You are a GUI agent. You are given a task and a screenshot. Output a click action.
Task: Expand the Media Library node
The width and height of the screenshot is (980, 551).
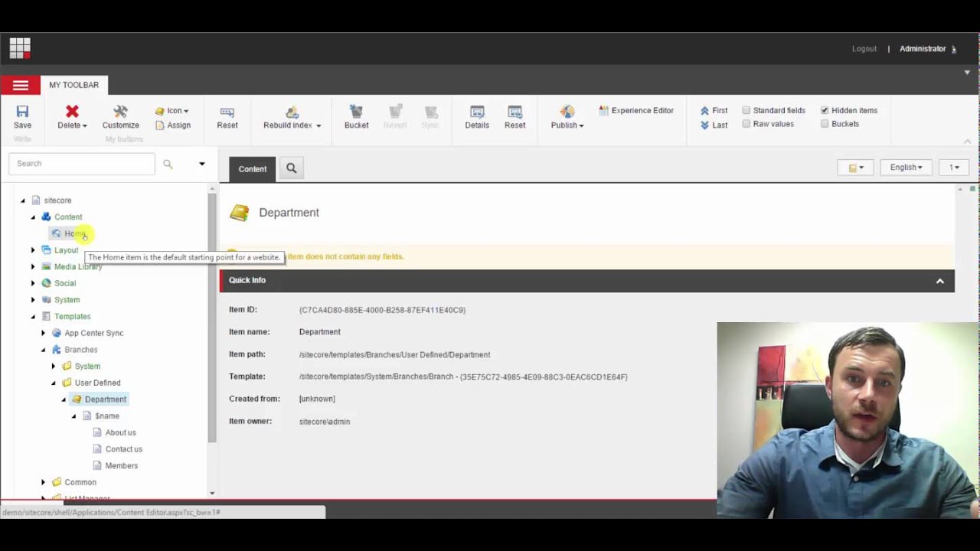coord(33,266)
